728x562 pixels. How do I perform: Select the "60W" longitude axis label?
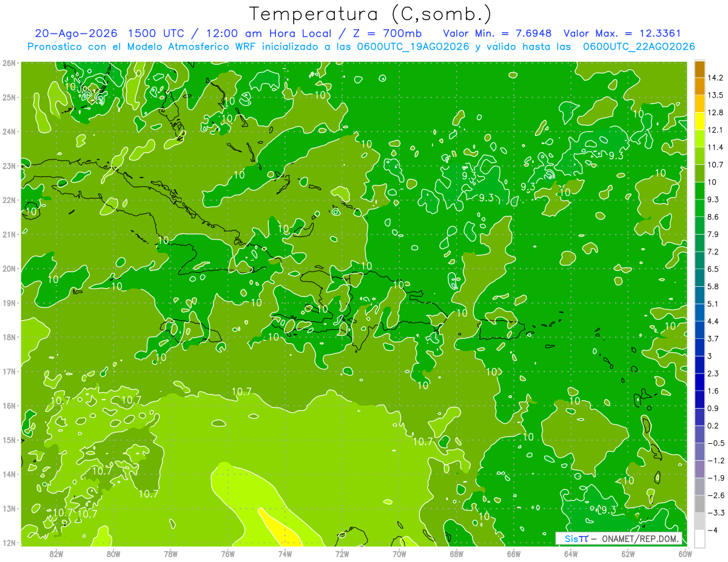(685, 554)
